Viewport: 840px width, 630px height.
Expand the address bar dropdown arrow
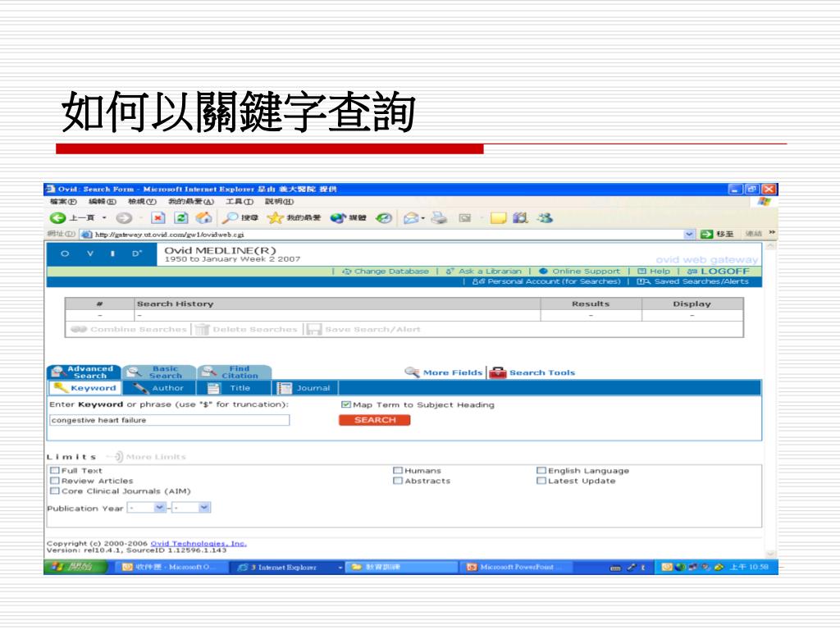click(x=689, y=234)
